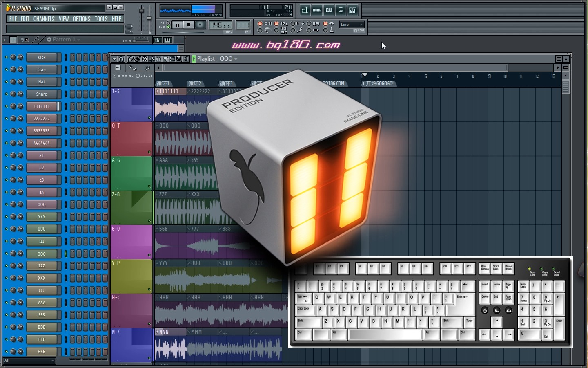Open the FILE menu

point(13,19)
